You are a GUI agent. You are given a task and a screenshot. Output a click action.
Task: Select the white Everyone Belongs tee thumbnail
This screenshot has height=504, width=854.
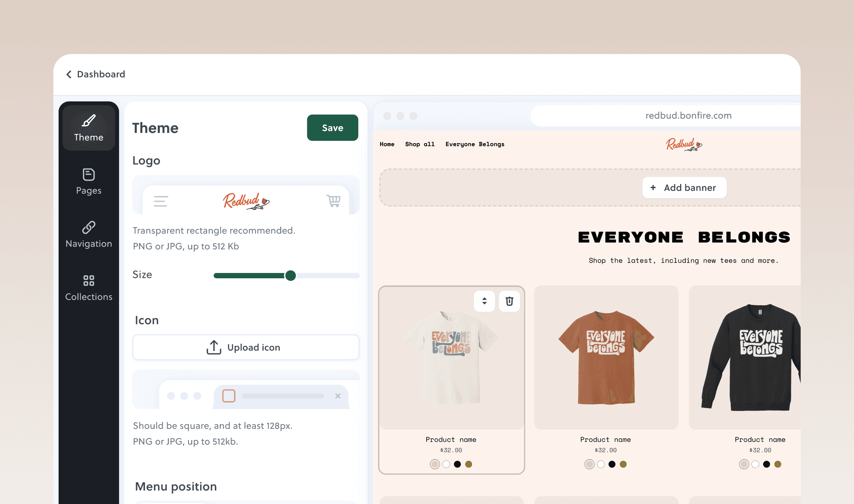[451, 357]
